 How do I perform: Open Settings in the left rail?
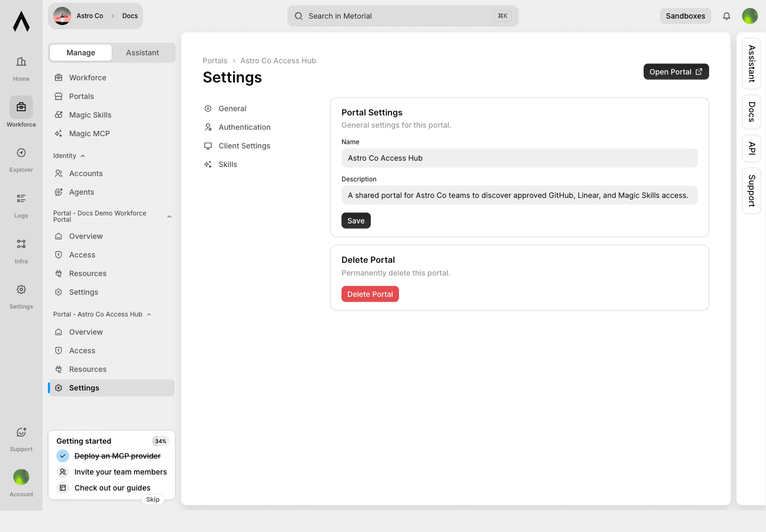[21, 297]
